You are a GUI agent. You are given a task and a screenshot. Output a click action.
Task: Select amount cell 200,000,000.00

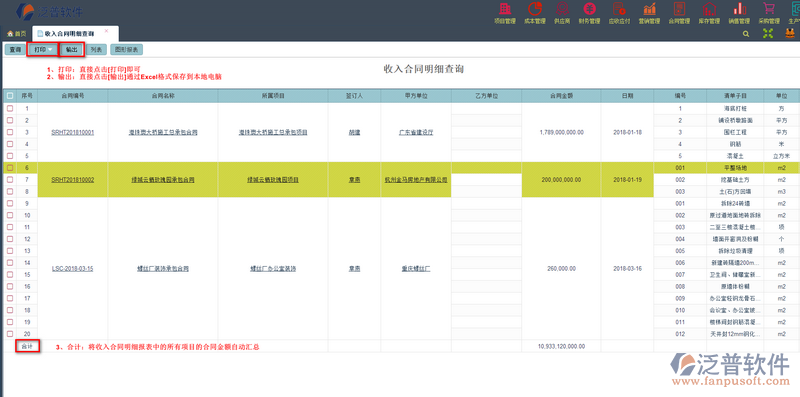pyautogui.click(x=561, y=180)
